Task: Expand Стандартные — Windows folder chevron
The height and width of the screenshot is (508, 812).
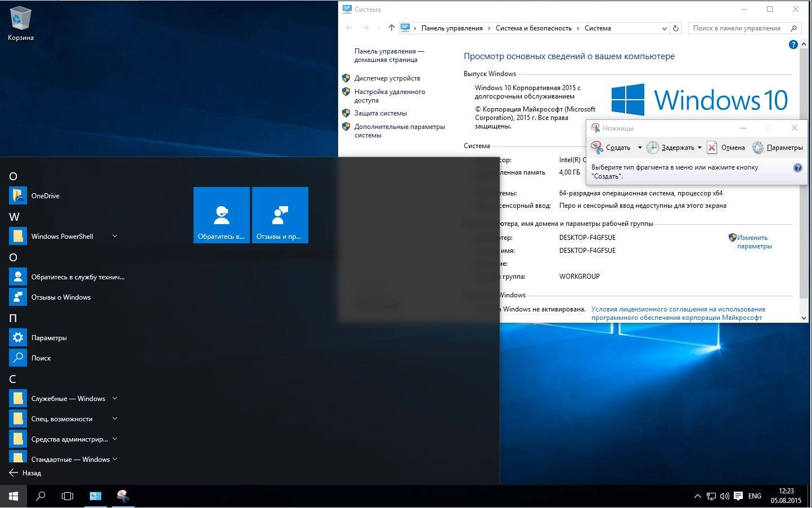Action: click(x=115, y=459)
